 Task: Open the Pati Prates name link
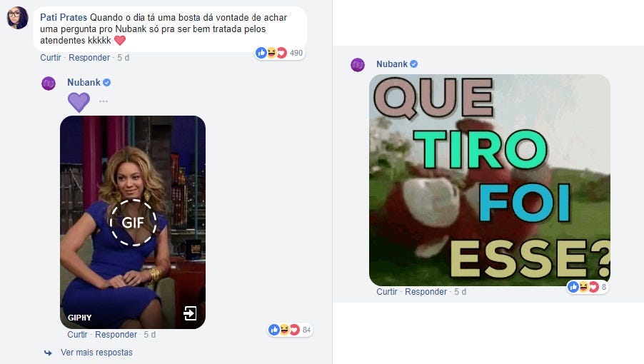[x=64, y=18]
